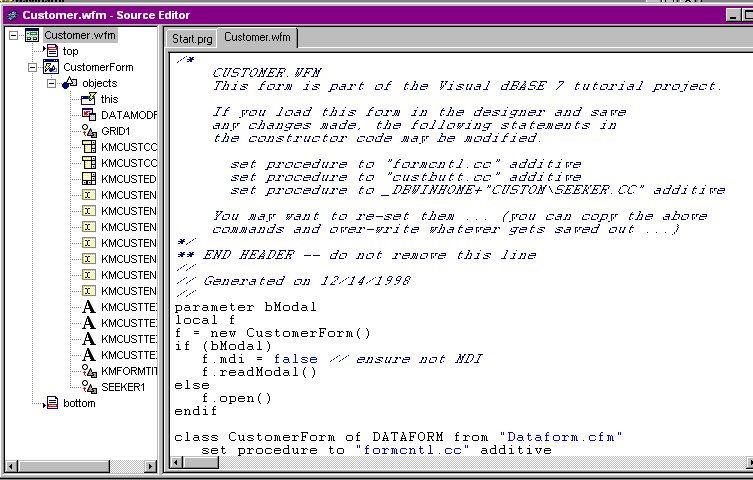Screen dimensions: 753x480
Task: Switch to the Start.prg tab
Action: click(192, 38)
